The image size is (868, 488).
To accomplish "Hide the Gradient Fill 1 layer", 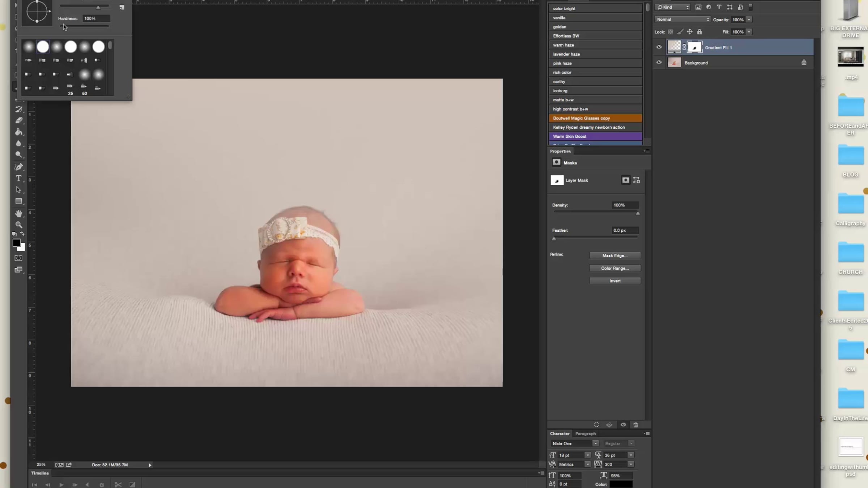I will click(659, 47).
